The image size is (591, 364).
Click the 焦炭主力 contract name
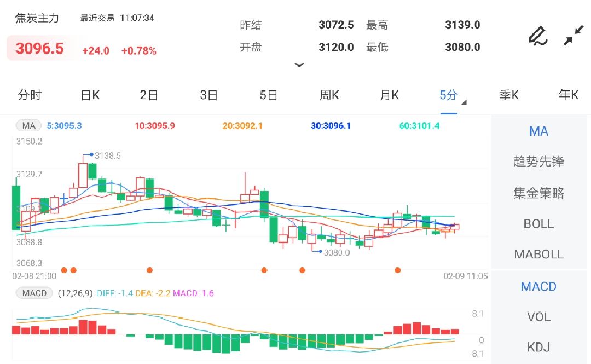pyautogui.click(x=37, y=18)
